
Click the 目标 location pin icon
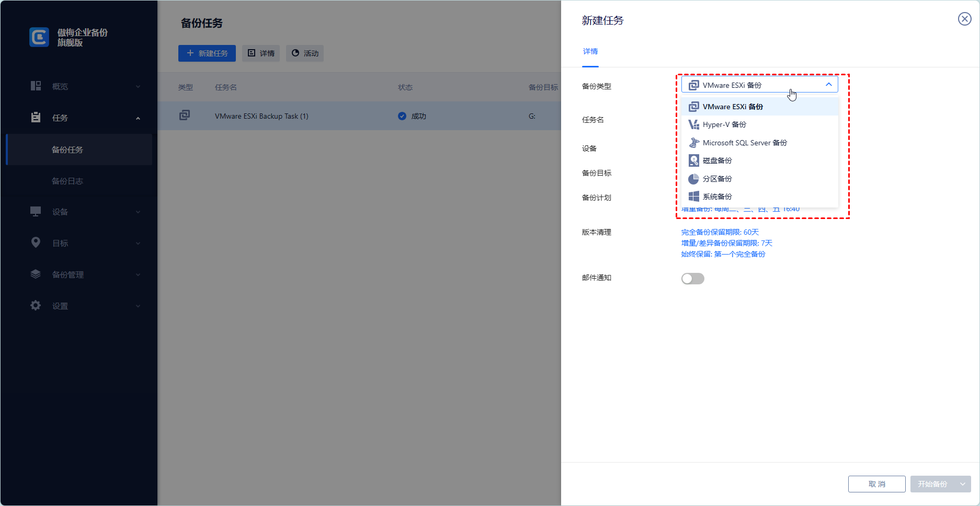pyautogui.click(x=36, y=243)
